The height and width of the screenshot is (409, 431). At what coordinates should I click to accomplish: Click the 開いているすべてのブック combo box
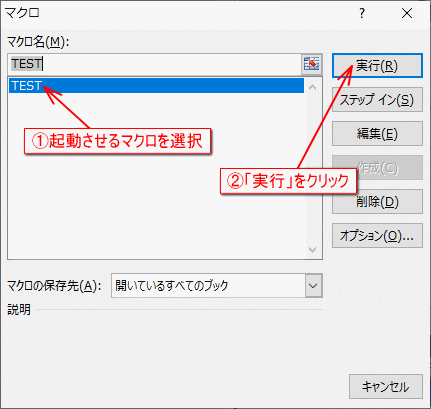[x=217, y=286]
